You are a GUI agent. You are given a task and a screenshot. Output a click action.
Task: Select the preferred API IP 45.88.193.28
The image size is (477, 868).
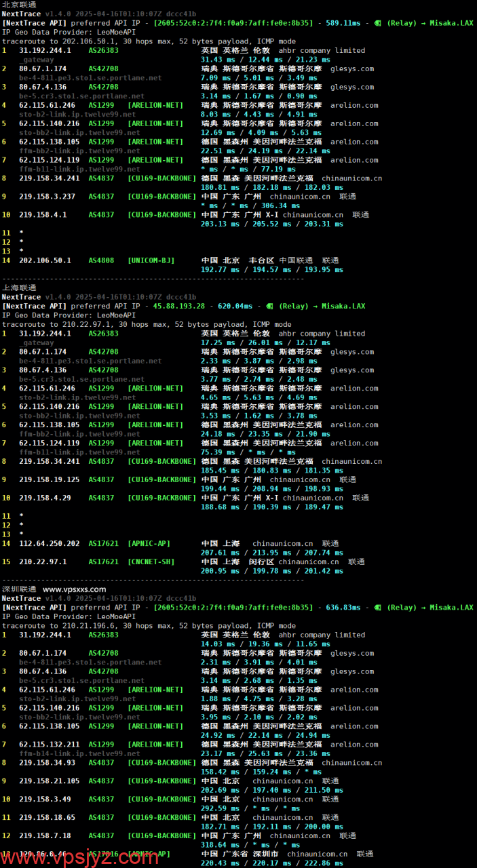click(179, 306)
